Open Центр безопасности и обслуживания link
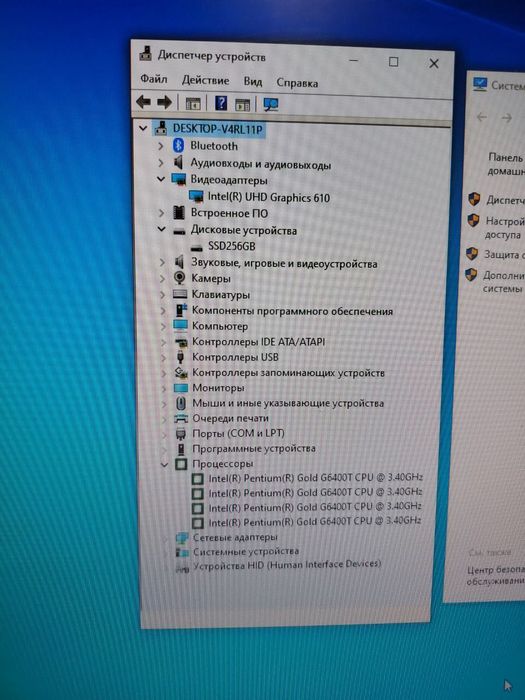 (495, 575)
